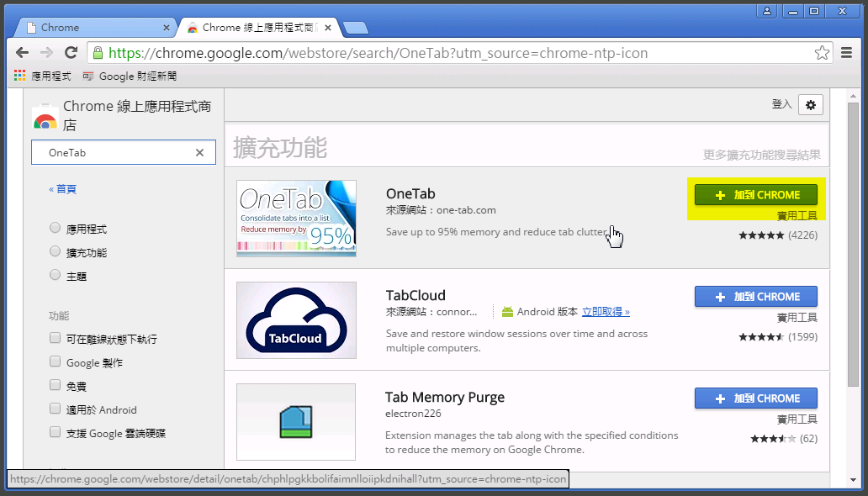Click the 實用工具 category under Tab Memory Purge's button
The width and height of the screenshot is (868, 496).
pyautogui.click(x=797, y=419)
